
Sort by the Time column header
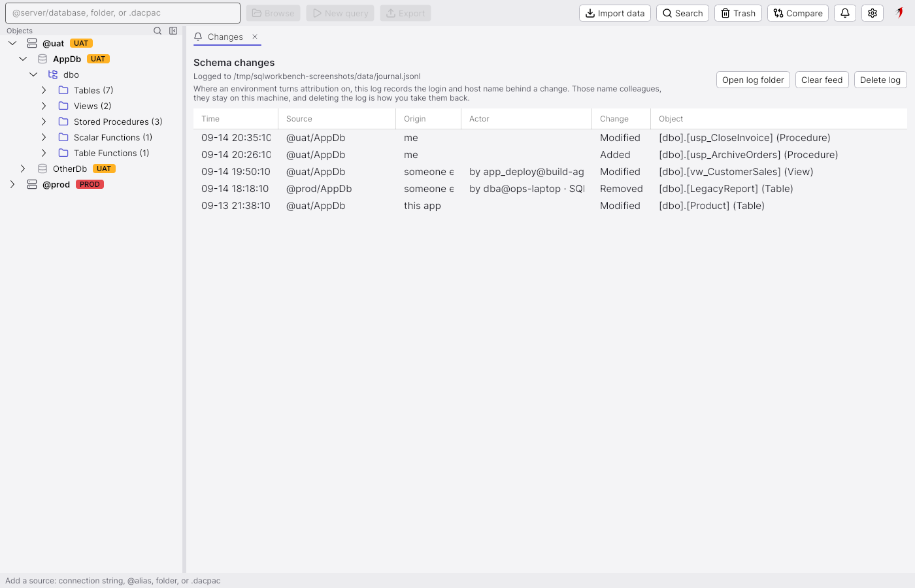(236, 119)
